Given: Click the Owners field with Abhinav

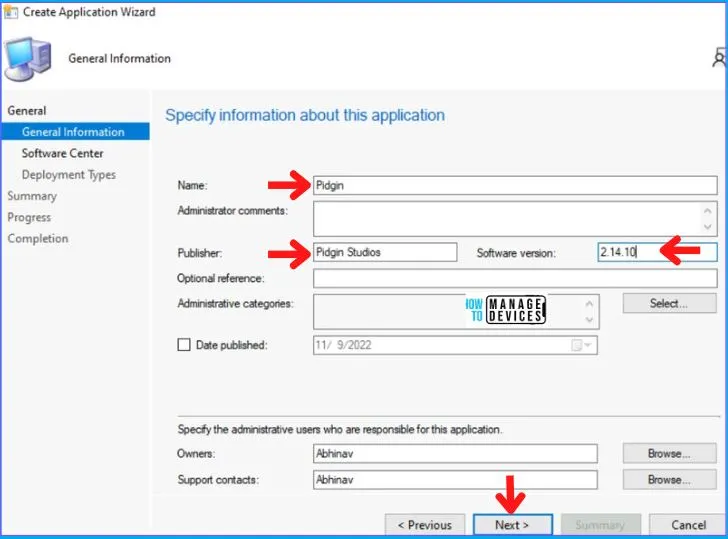Looking at the screenshot, I should 455,454.
